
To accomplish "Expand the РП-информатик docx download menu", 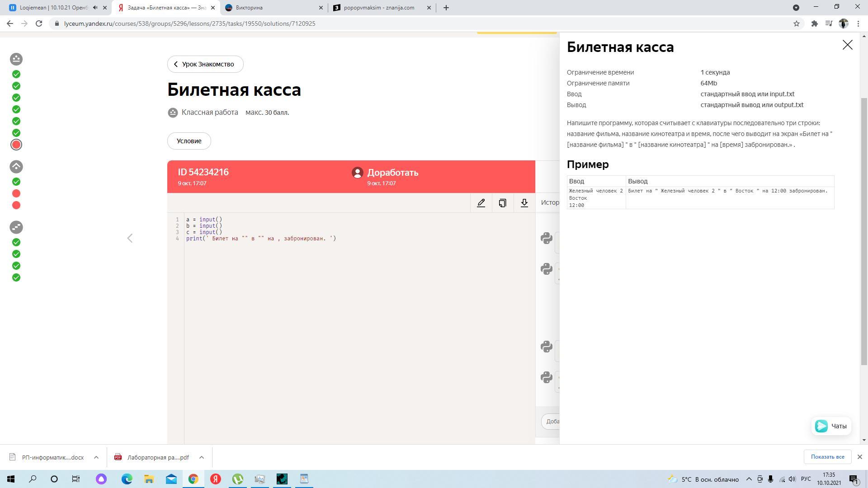I will tap(96, 457).
